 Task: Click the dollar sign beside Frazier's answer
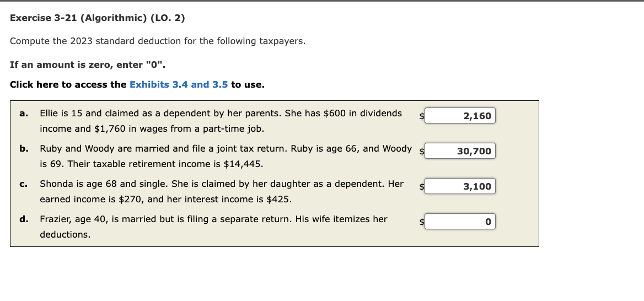[421, 222]
